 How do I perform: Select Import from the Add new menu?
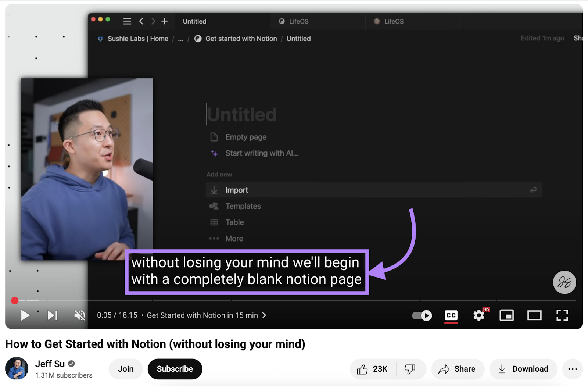[x=237, y=190]
